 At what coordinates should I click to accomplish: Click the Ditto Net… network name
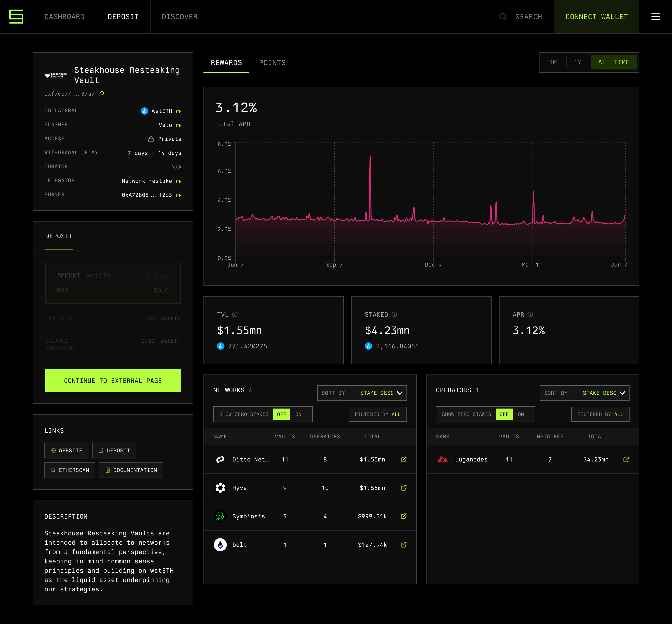click(251, 460)
